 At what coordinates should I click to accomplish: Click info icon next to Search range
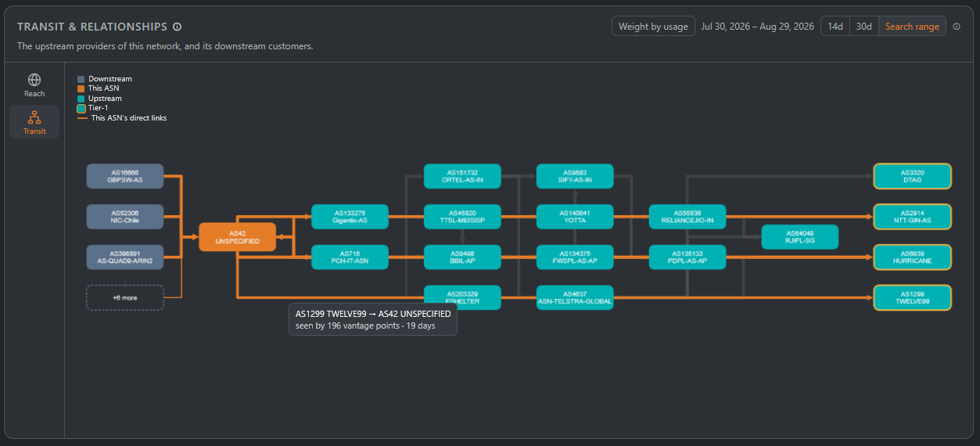(x=957, y=27)
